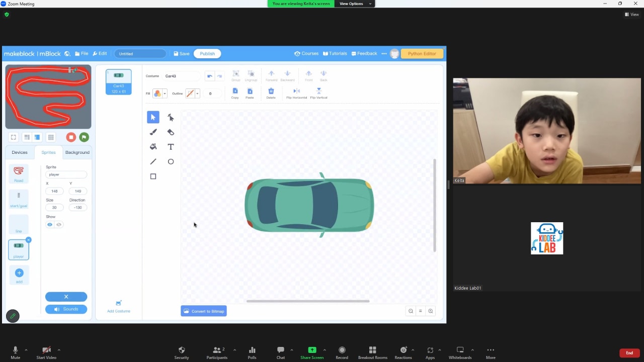
Task: Select the Circle tool
Action: coord(171,161)
